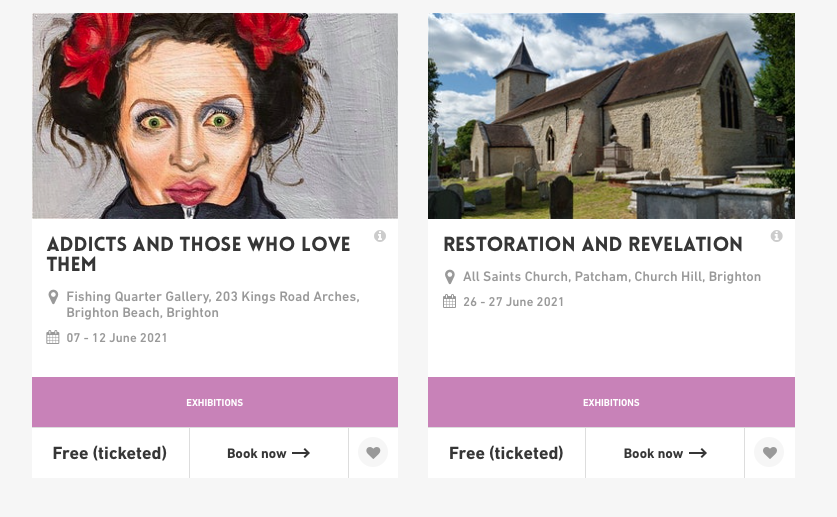Open Restoration and Revelation title link
Image resolution: width=837 pixels, height=517 pixels.
[593, 244]
